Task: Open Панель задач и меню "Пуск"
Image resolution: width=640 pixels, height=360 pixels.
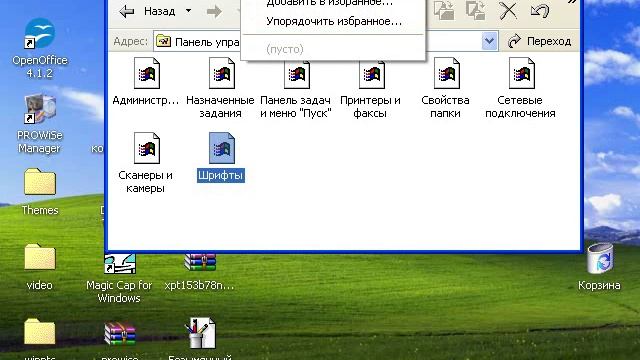Action: pyautogui.click(x=296, y=88)
